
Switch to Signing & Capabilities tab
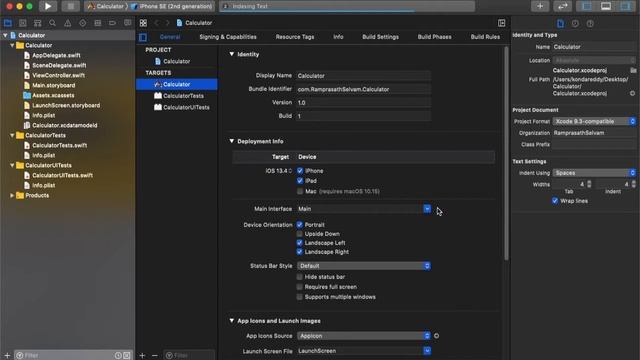(228, 37)
